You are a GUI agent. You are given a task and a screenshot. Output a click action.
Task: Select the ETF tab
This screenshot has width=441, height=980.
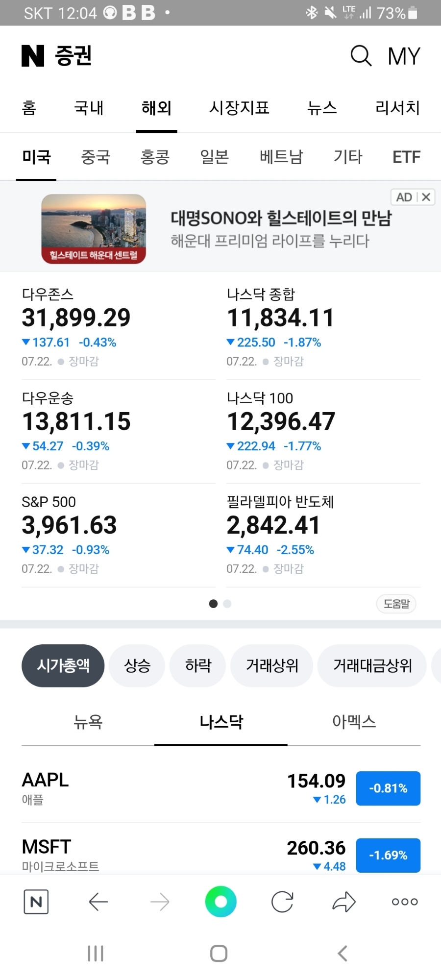pyautogui.click(x=406, y=157)
